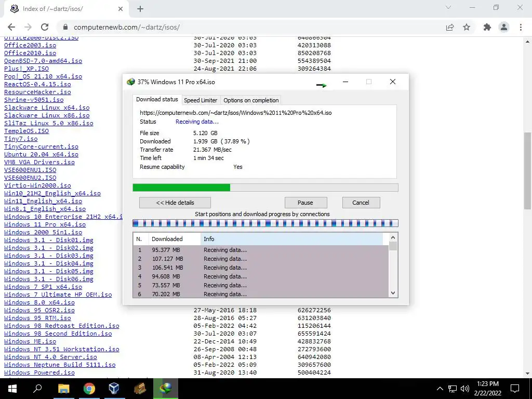Click the Downloaded column header

[175, 239]
